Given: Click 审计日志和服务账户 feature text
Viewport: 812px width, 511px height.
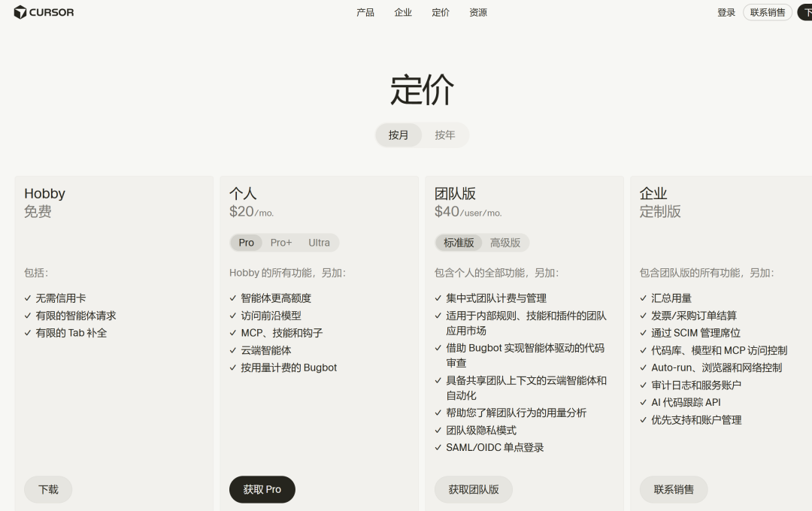Looking at the screenshot, I should tap(696, 386).
